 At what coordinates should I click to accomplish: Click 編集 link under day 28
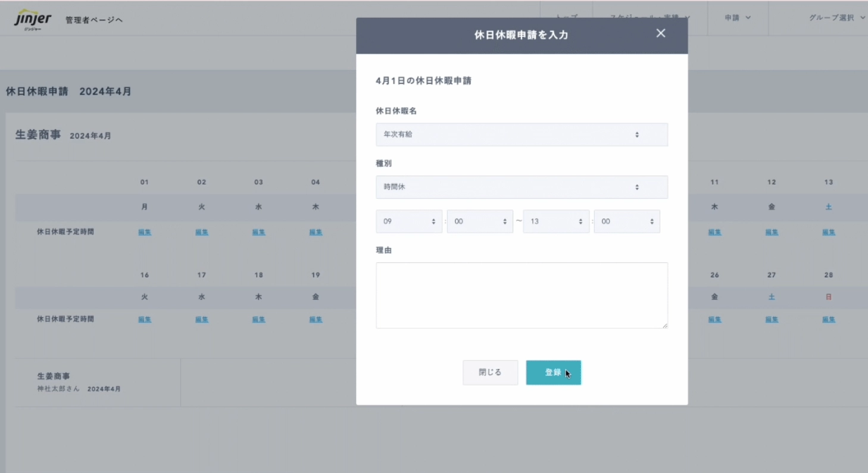click(x=829, y=319)
